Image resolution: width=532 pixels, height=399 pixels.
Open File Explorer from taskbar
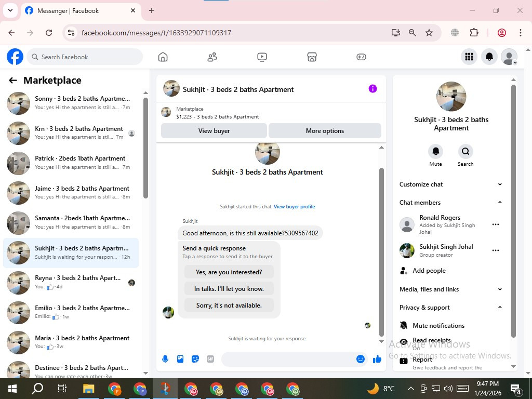pyautogui.click(x=89, y=389)
